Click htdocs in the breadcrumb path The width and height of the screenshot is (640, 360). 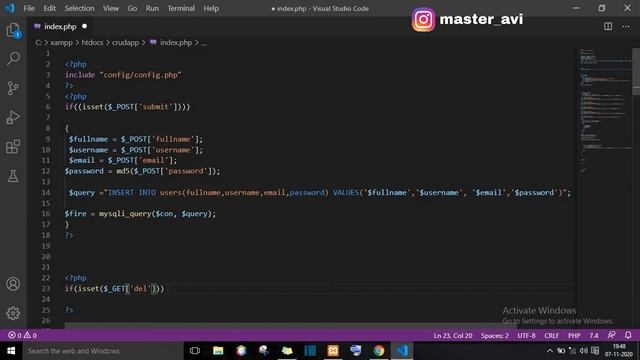point(92,42)
